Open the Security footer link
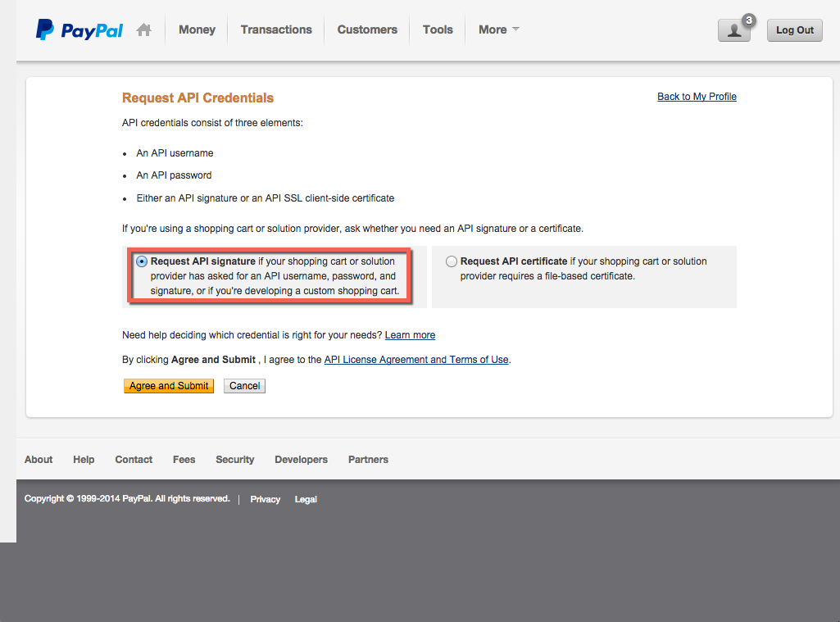Screen dimensions: 840x622 (x=234, y=460)
